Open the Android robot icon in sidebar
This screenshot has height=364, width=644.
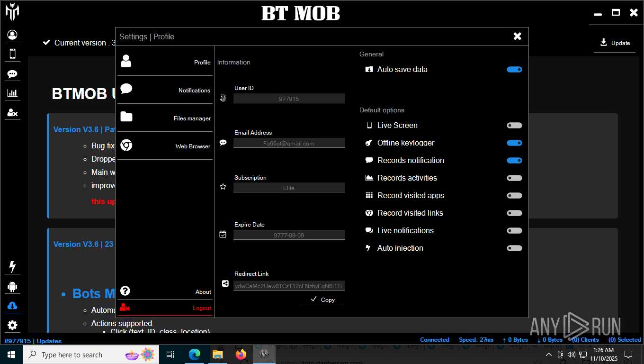tap(12, 286)
